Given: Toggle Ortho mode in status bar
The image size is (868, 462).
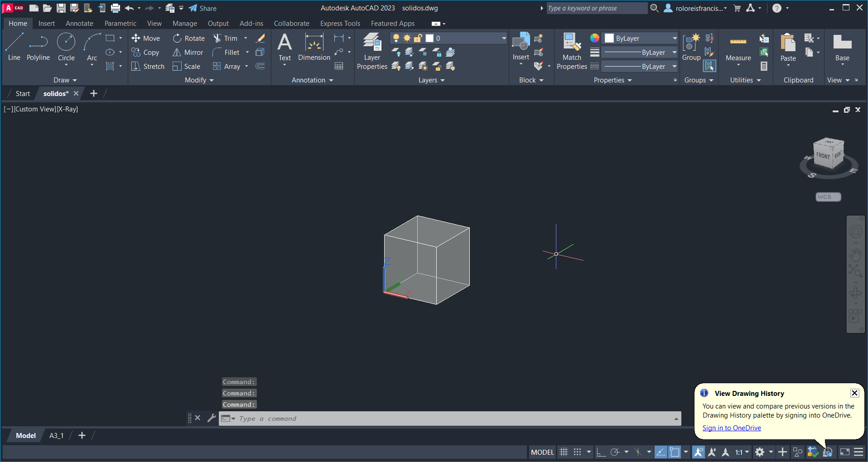Looking at the screenshot, I should point(601,452).
